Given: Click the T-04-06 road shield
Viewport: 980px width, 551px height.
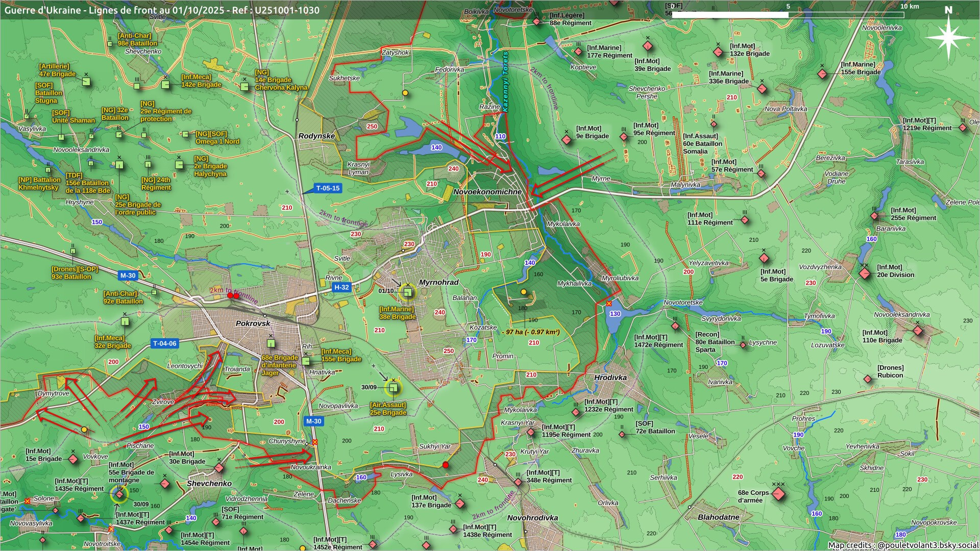Looking at the screenshot, I should tap(164, 343).
